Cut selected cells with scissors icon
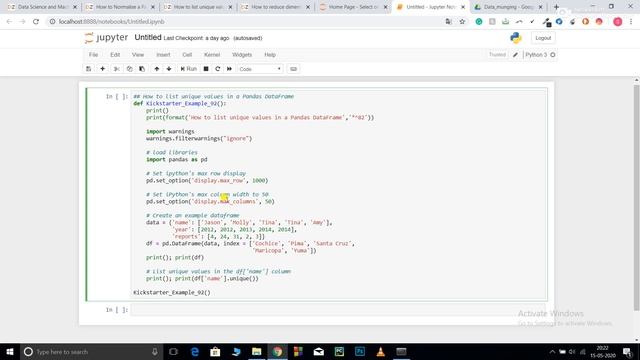The width and height of the screenshot is (640, 360). point(116,69)
